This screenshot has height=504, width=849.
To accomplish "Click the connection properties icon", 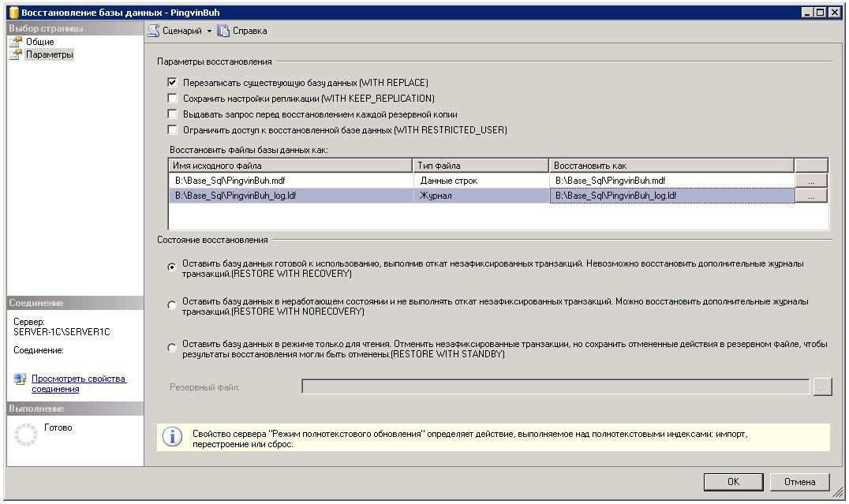I will [20, 379].
